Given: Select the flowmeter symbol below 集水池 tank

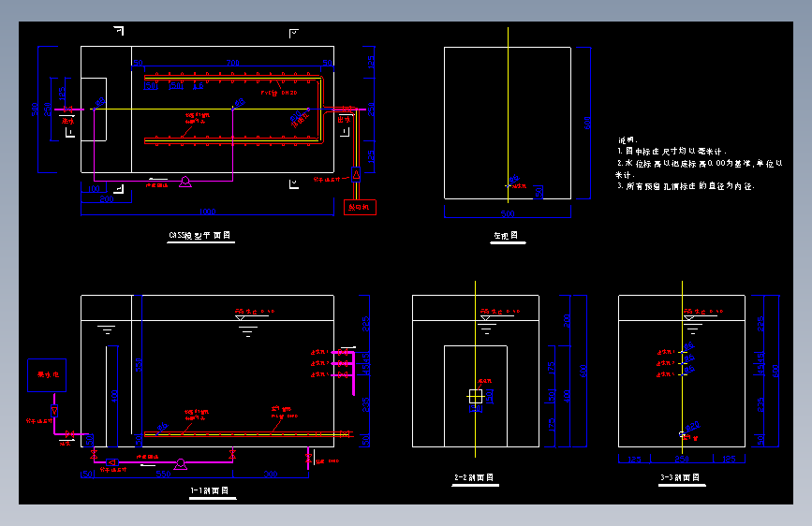Looking at the screenshot, I should (x=54, y=411).
